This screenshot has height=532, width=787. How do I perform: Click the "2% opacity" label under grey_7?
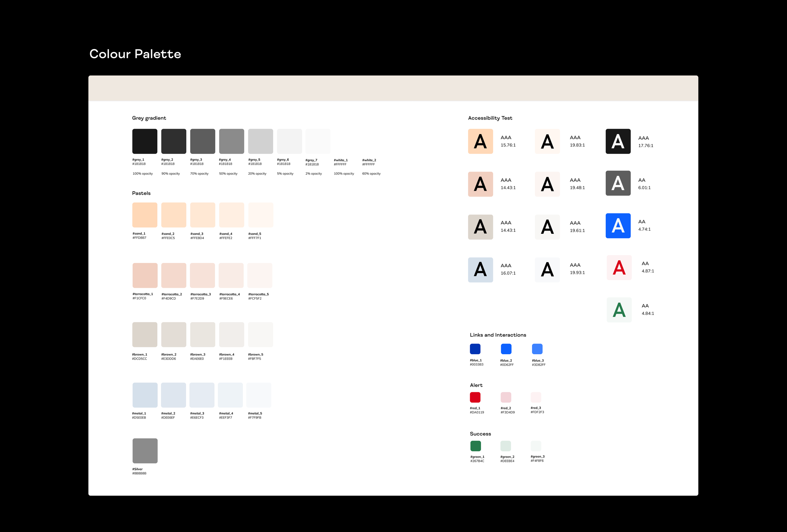click(314, 174)
